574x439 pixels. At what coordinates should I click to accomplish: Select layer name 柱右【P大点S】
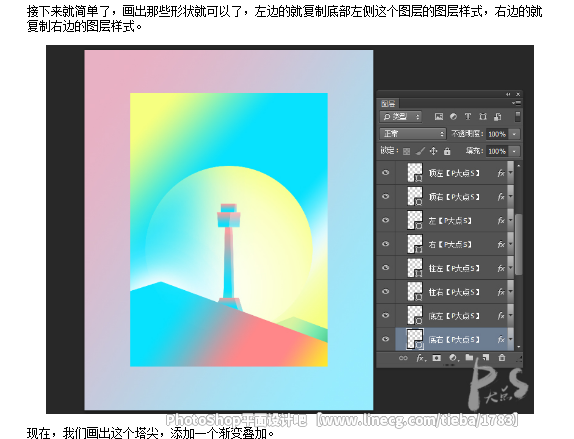(x=454, y=292)
